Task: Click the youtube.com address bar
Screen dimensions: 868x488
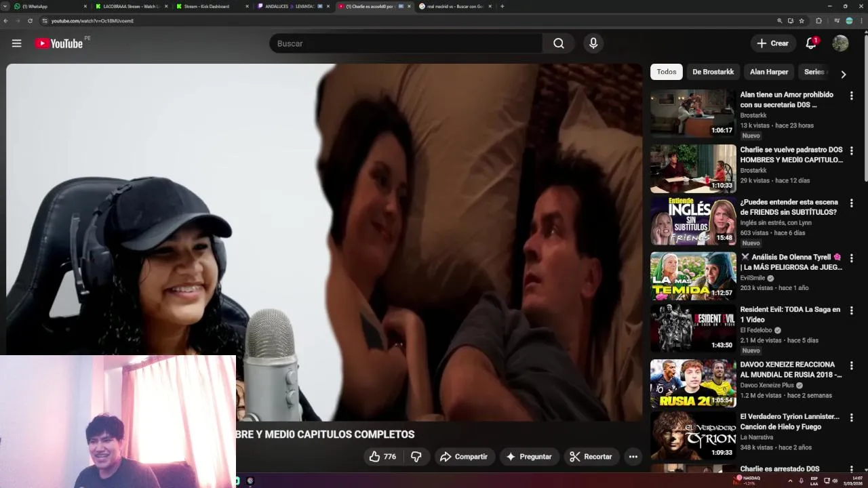Action: tap(407, 21)
